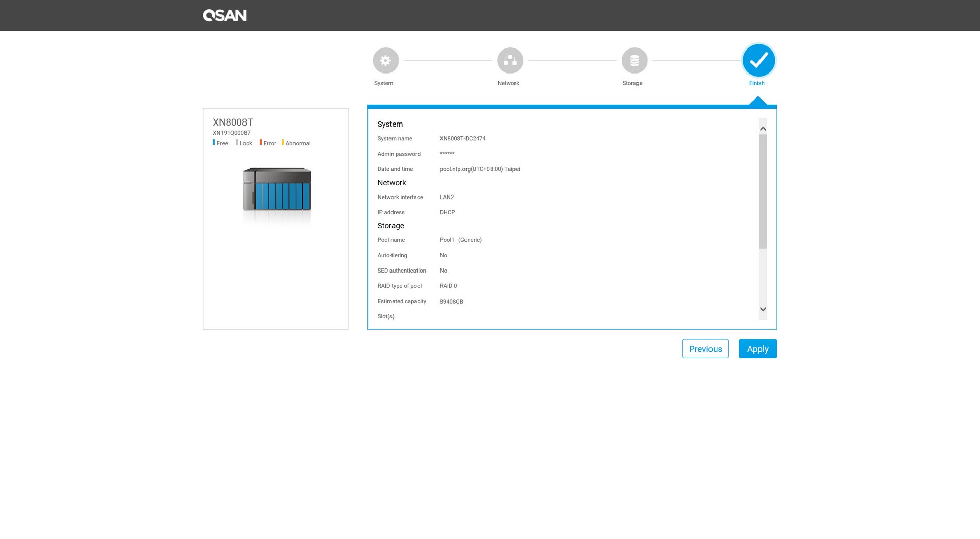The width and height of the screenshot is (980, 539).
Task: Click the yellow Abnormal legend marker
Action: [x=283, y=143]
